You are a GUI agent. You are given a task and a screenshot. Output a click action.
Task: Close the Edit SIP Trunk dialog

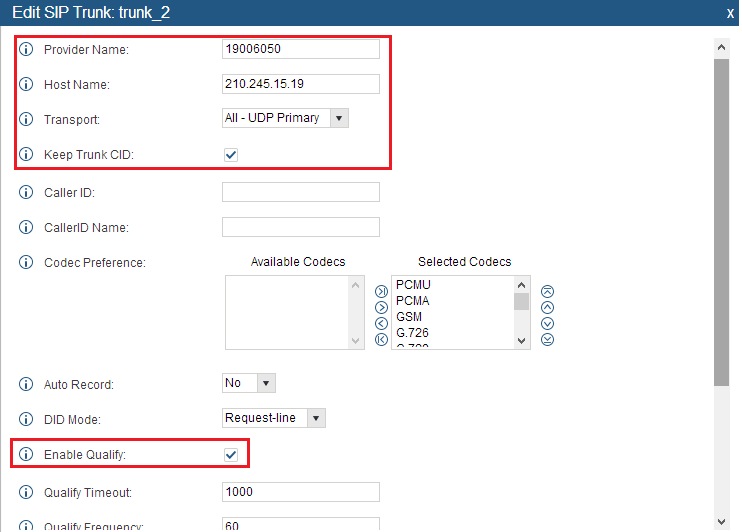pos(730,14)
